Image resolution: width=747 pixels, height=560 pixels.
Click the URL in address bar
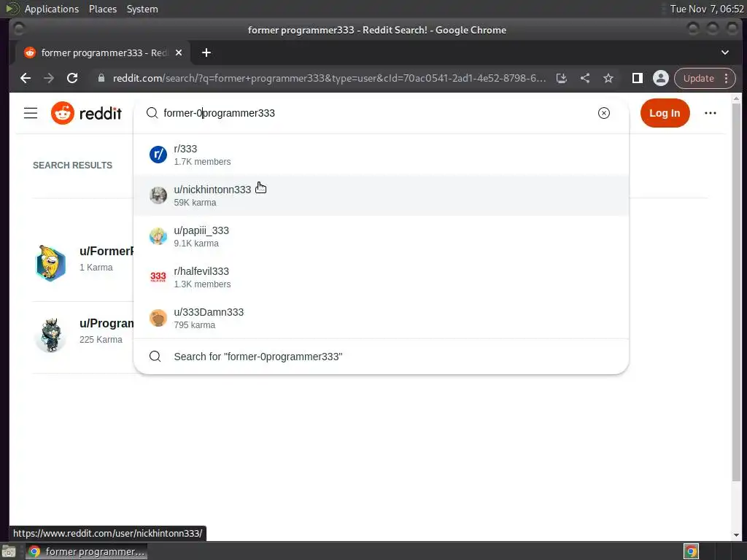(x=329, y=78)
